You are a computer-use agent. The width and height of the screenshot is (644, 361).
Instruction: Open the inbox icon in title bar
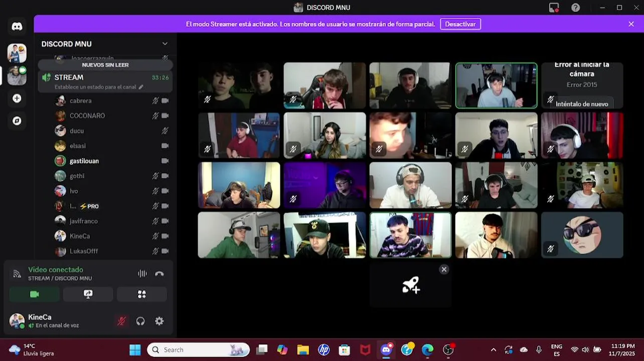pos(554,8)
